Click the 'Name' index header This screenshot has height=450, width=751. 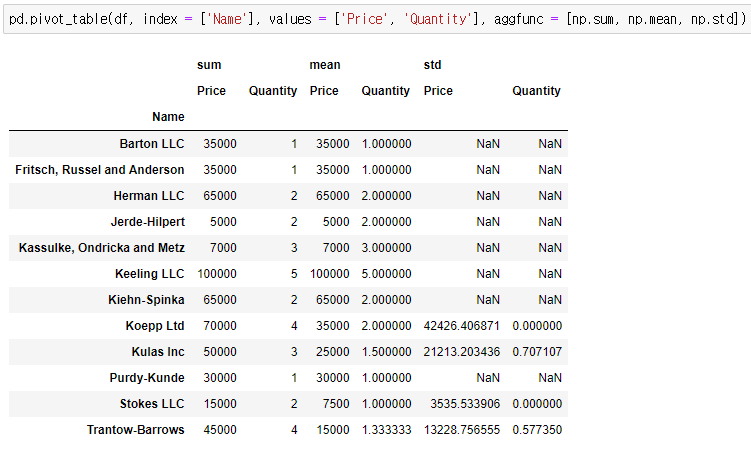(x=168, y=117)
